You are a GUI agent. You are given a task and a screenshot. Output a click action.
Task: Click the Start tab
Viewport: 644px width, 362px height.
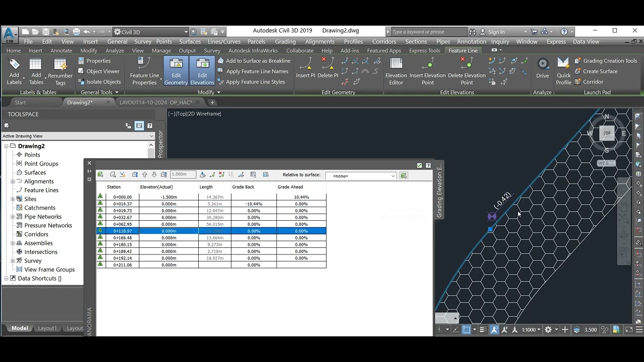[20, 103]
